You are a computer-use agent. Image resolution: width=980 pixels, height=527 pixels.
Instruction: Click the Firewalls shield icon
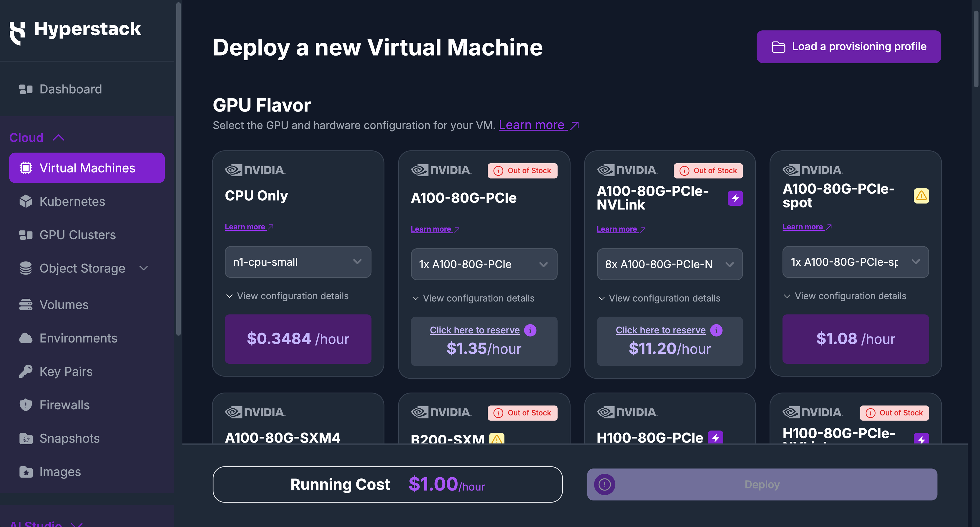(x=26, y=405)
